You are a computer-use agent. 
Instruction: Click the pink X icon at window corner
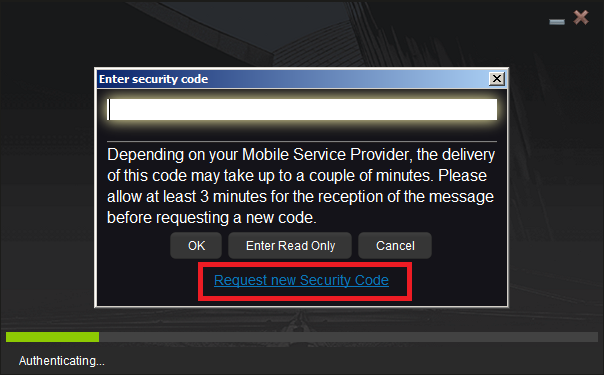[581, 17]
